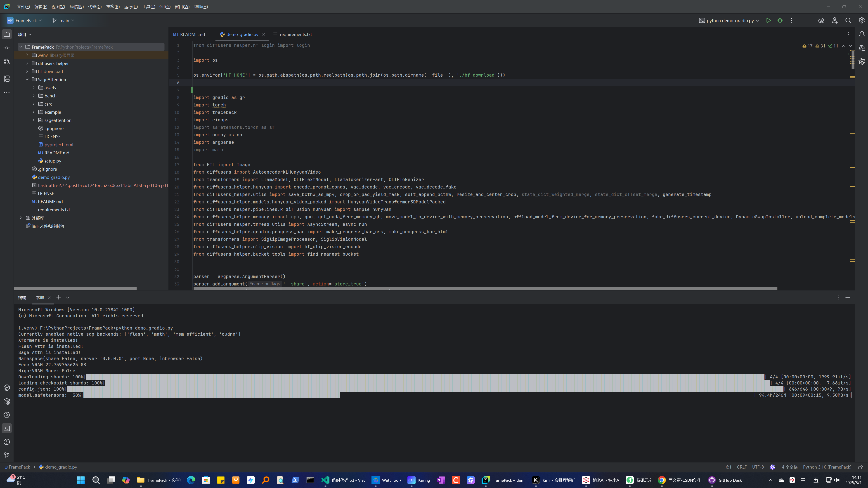Open the IDE settings gear icon
This screenshot has width=868, height=488.
click(x=862, y=21)
